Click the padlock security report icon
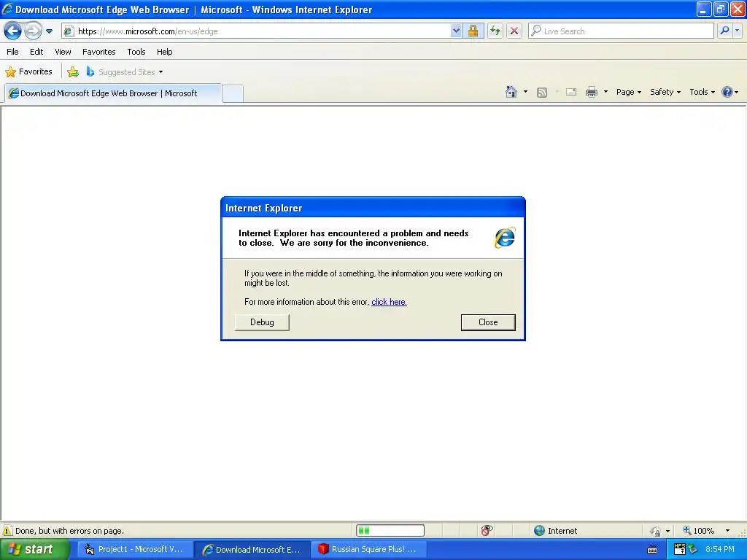 click(x=473, y=31)
